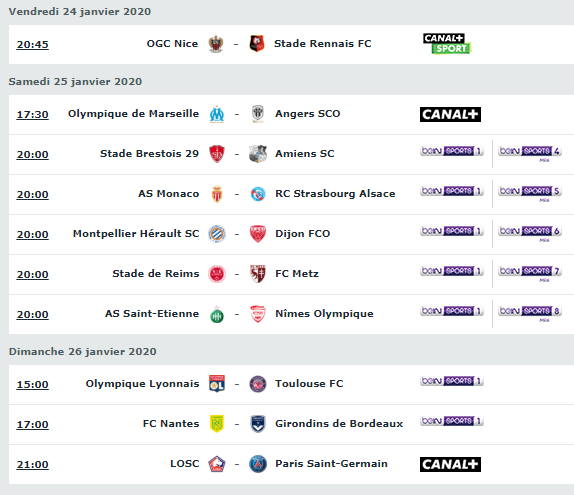Image resolution: width=574 pixels, height=495 pixels.
Task: Select the Montpellier Hérault SC team name
Action: pyautogui.click(x=136, y=234)
